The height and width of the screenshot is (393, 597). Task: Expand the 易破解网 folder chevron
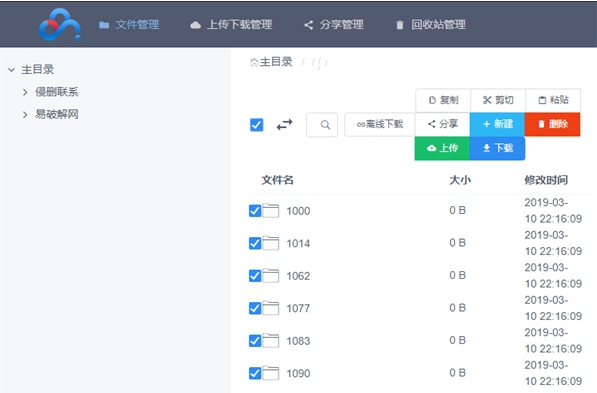tap(25, 115)
